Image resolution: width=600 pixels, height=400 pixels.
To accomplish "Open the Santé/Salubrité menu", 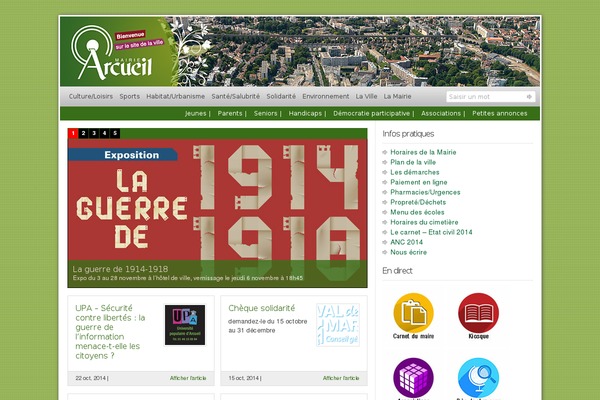I will tap(235, 96).
